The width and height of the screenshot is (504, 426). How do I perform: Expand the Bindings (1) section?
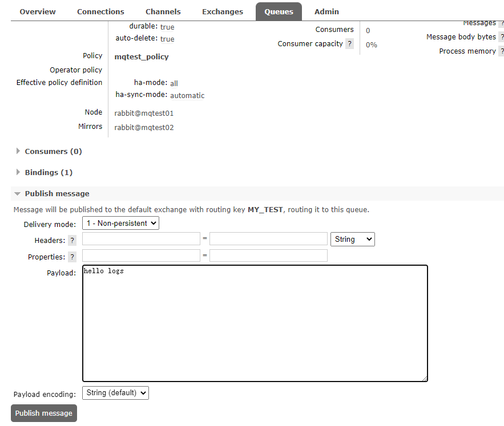click(49, 173)
